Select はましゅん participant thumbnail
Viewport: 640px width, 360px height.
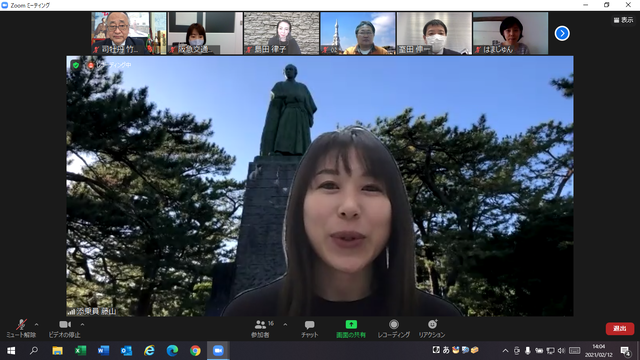[511, 33]
